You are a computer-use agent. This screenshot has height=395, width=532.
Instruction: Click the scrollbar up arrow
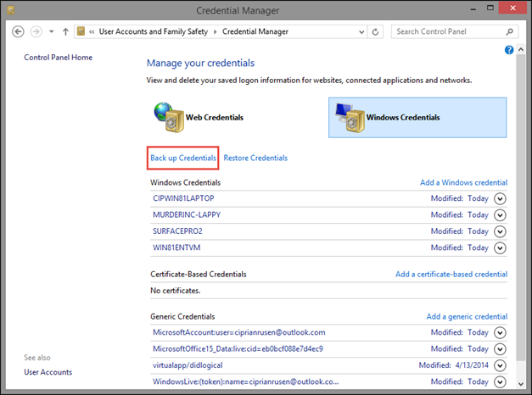521,49
